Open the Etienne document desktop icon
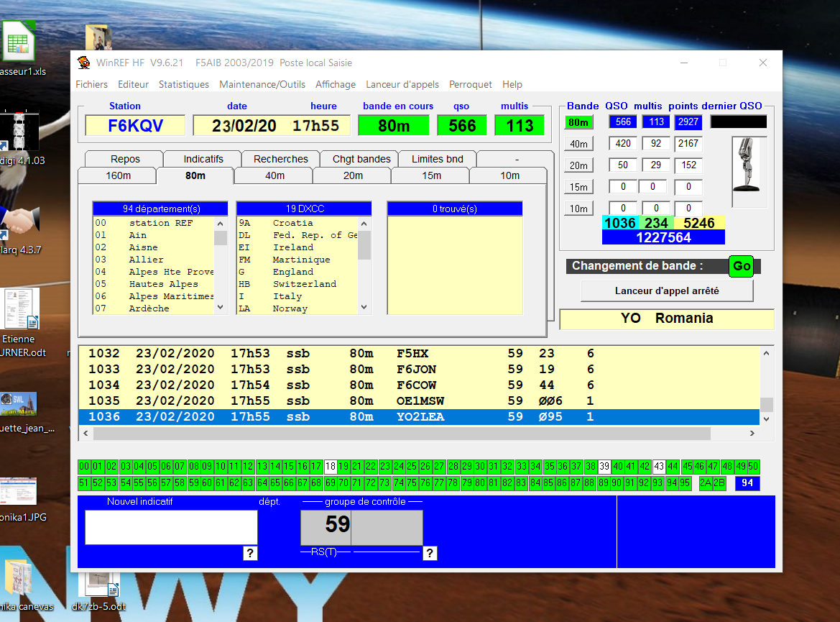 pyautogui.click(x=21, y=309)
